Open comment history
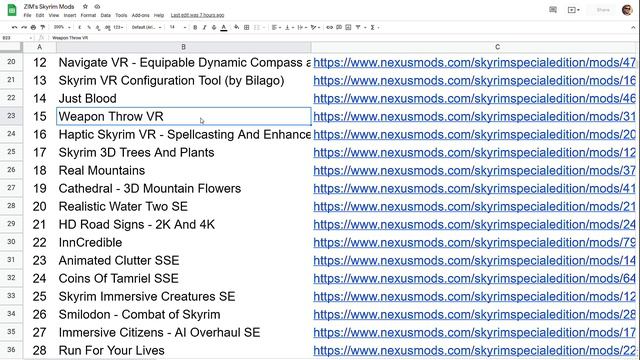This screenshot has height=360, width=640. point(553,10)
